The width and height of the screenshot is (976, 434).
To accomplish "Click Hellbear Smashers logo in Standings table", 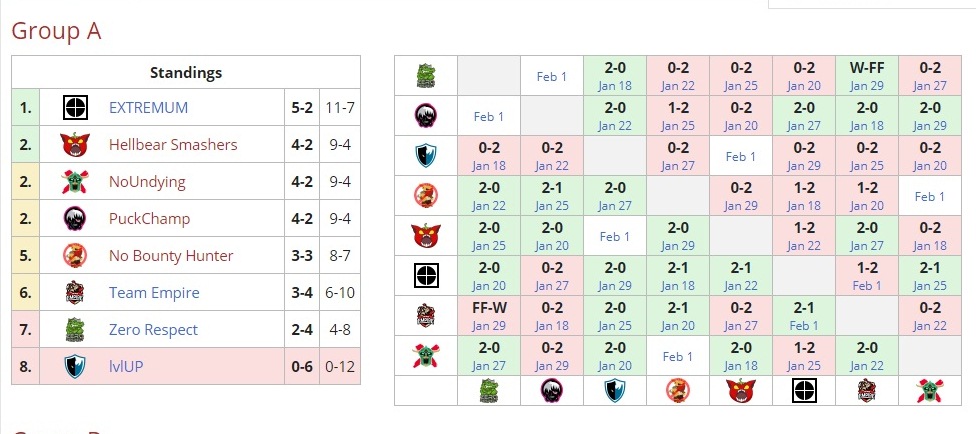I will click(74, 145).
